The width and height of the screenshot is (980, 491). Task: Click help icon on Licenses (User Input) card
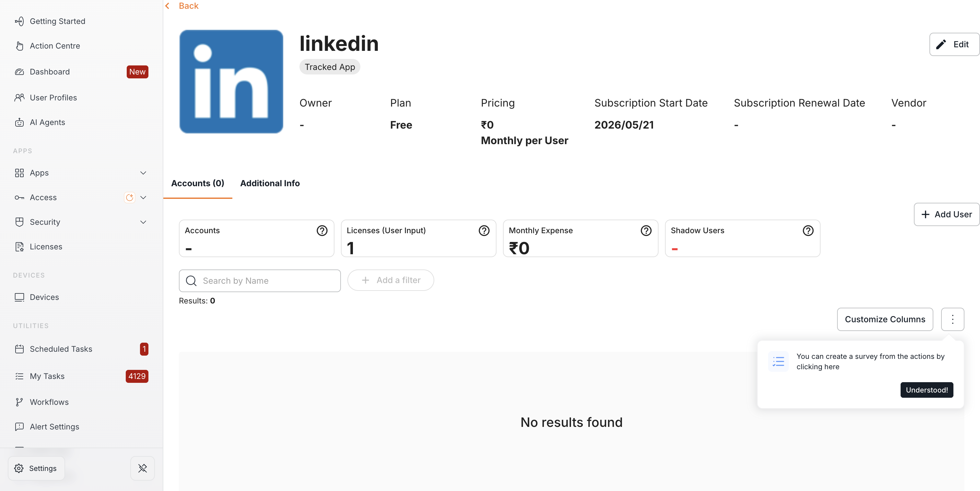484,231
